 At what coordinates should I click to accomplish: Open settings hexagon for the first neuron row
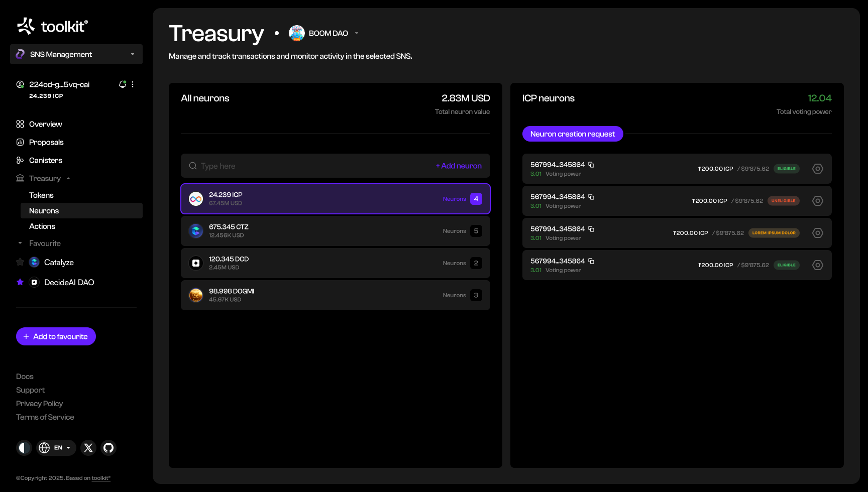(x=818, y=169)
